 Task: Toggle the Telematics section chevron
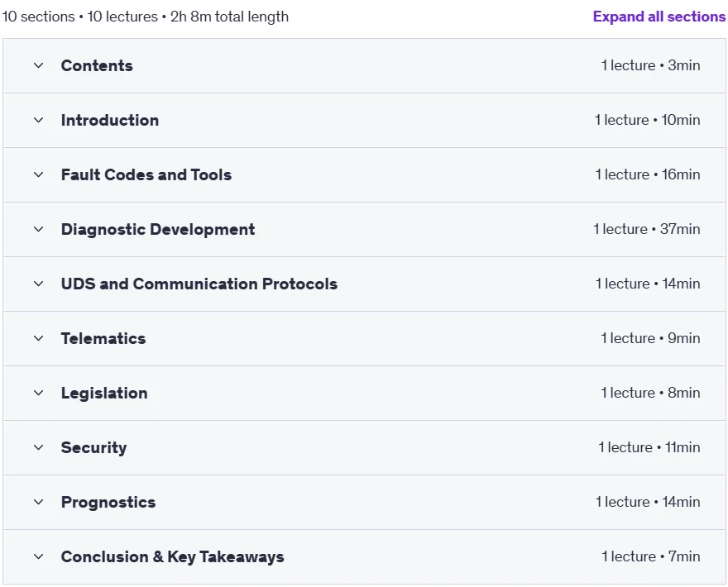coord(39,338)
